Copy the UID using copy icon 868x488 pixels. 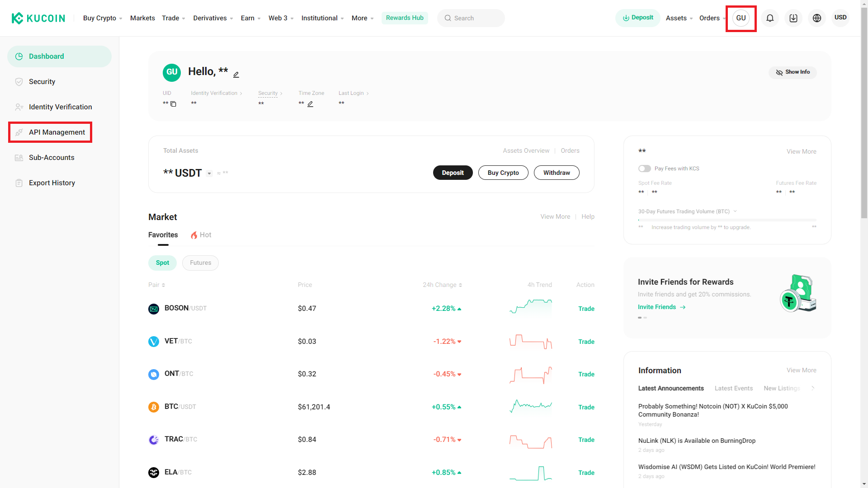point(173,104)
